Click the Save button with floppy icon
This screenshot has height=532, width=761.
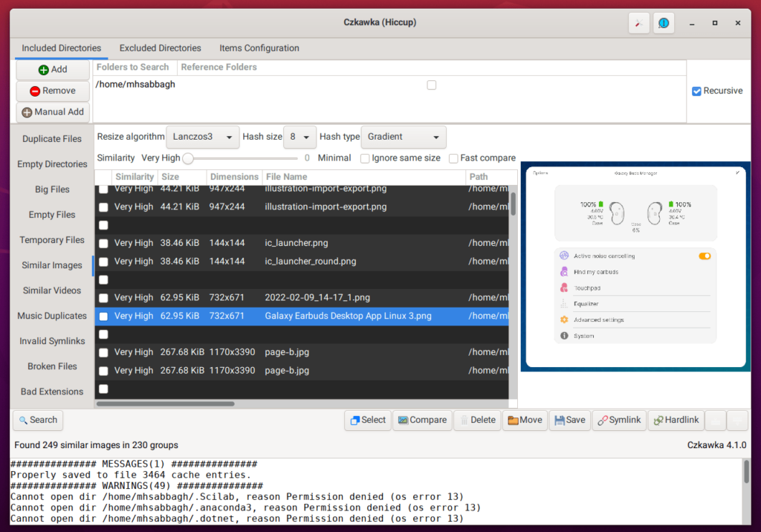(x=570, y=420)
